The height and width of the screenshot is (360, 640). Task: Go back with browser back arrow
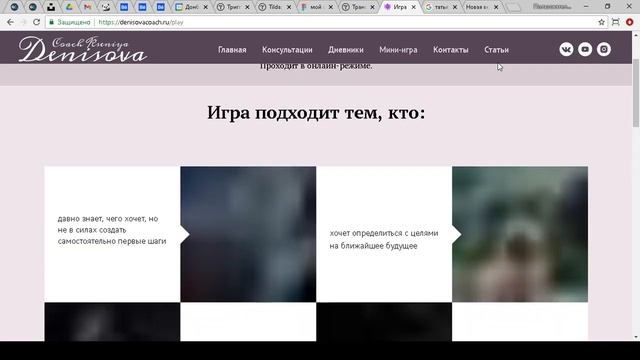coord(10,22)
